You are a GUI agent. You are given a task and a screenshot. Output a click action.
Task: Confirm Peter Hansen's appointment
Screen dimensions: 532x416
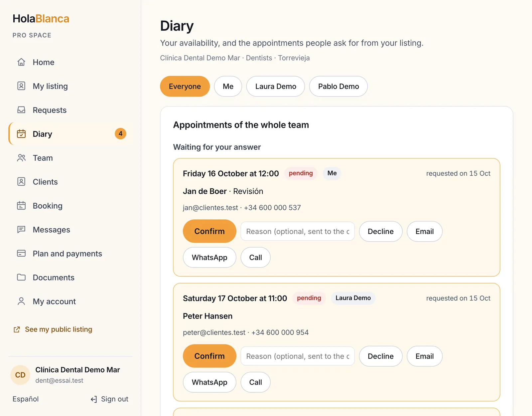point(209,356)
